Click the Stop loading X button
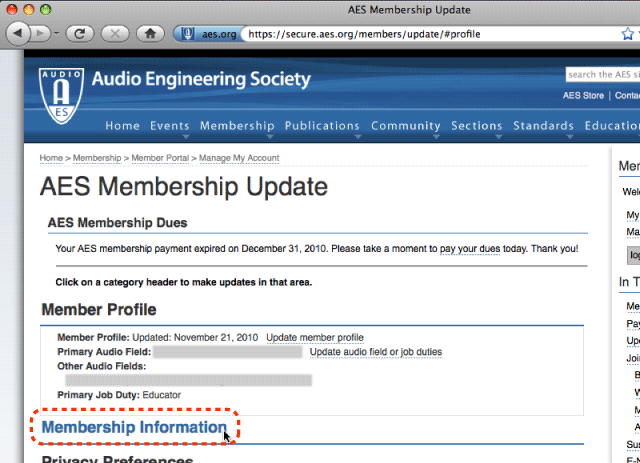 tap(115, 33)
